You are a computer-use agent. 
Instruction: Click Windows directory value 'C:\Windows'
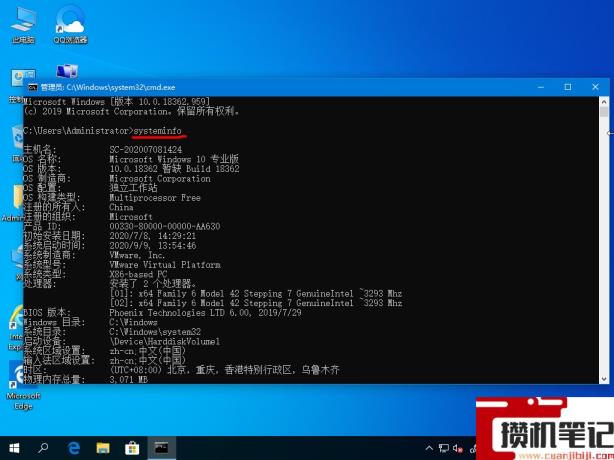[x=133, y=322]
